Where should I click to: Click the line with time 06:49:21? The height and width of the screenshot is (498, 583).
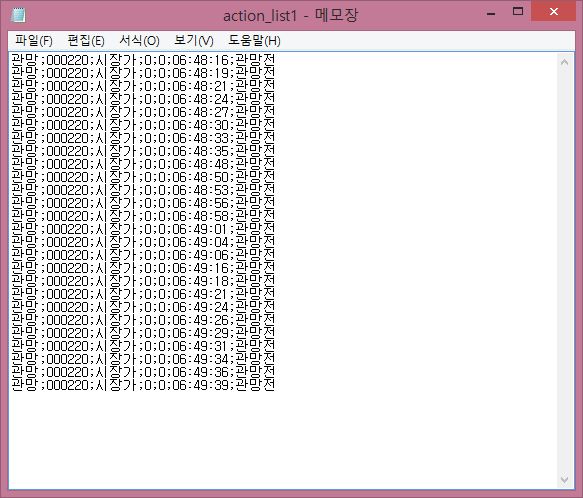[x=143, y=295]
